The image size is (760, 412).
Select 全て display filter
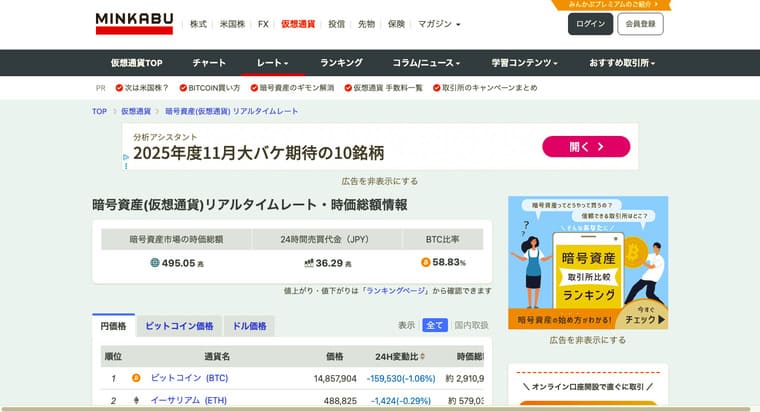tap(435, 325)
